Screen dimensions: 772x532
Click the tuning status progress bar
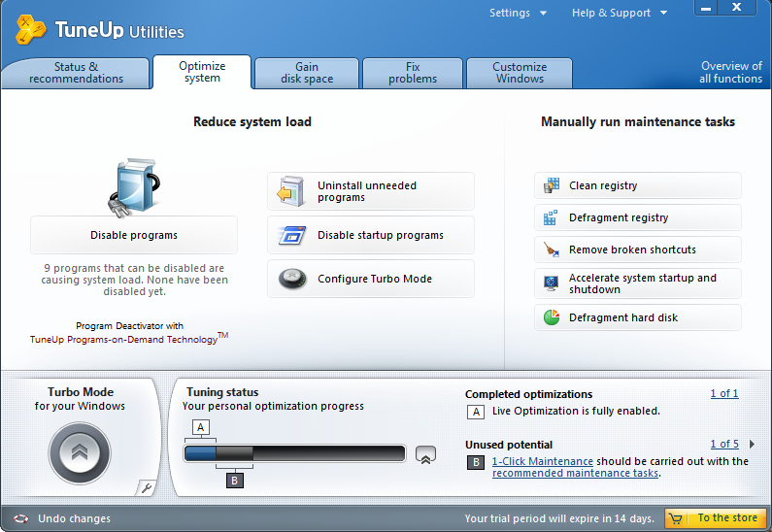coord(294,453)
